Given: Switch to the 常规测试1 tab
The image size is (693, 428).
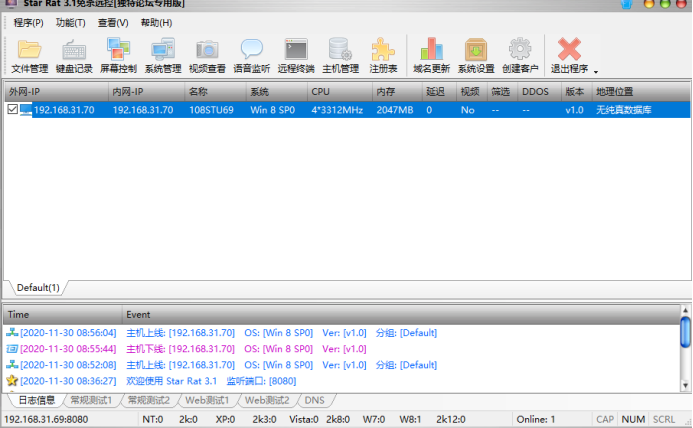Looking at the screenshot, I should (x=91, y=400).
